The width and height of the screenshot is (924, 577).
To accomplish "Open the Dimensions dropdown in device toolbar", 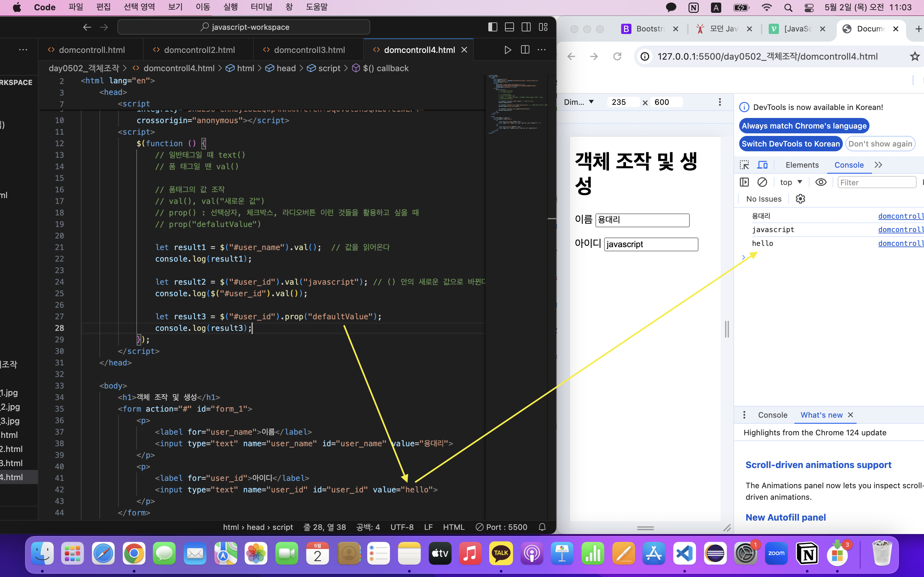I will (579, 102).
